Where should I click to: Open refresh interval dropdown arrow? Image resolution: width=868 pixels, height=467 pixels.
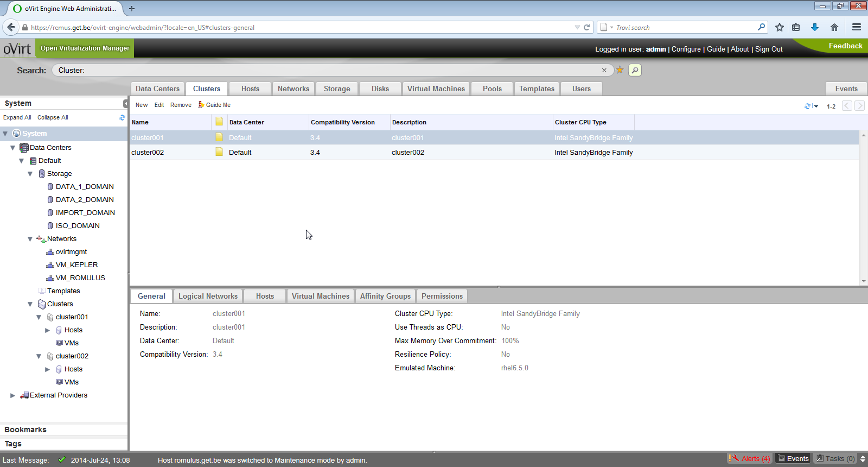pyautogui.click(x=816, y=106)
